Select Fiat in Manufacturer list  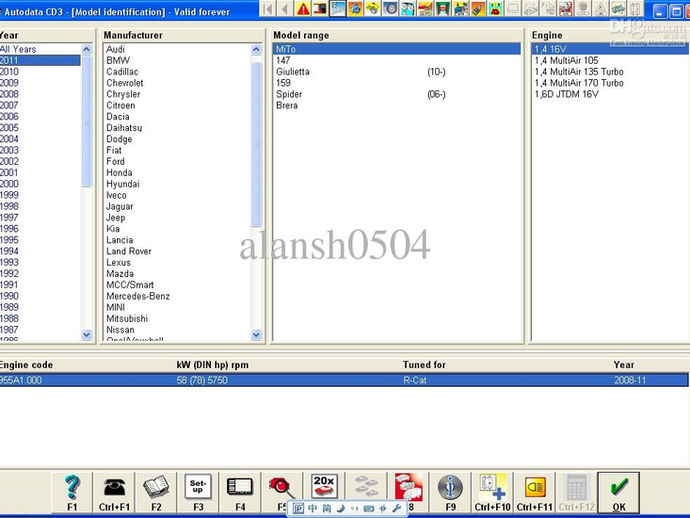(177, 150)
